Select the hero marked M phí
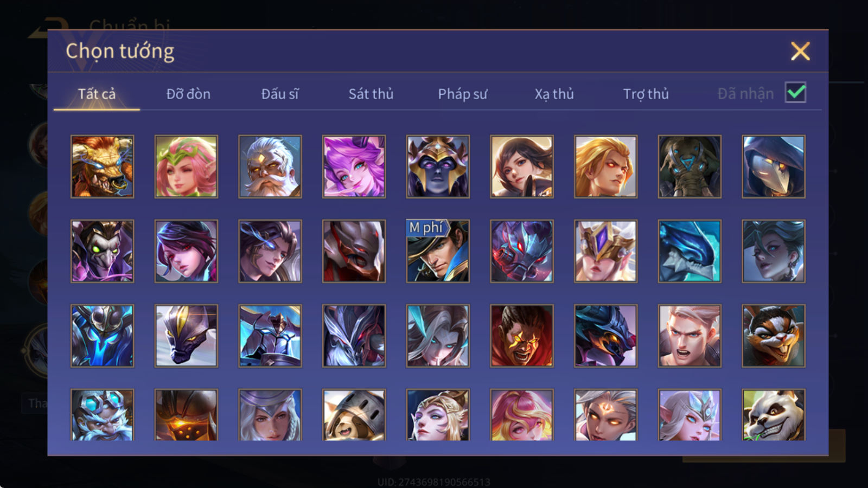This screenshot has width=868, height=488. 438,251
